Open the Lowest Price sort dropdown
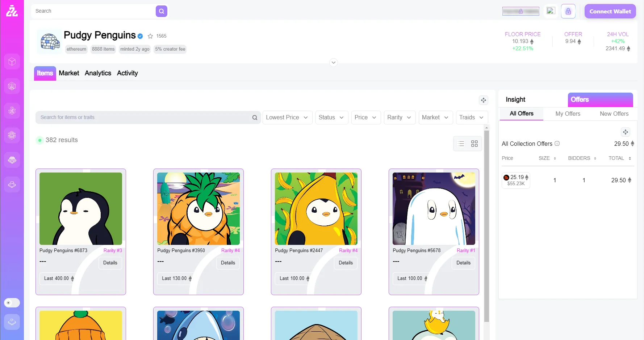Screen dimensions: 644x340 pos(288,118)
